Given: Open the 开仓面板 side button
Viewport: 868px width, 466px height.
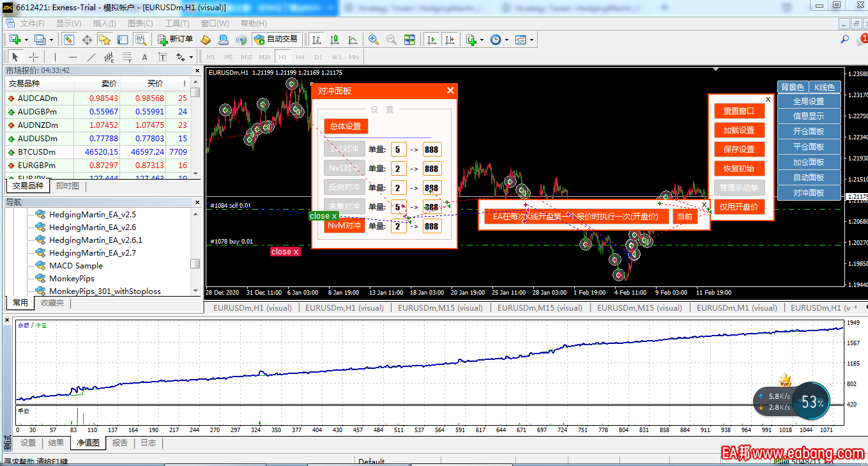Looking at the screenshot, I should pyautogui.click(x=809, y=131).
